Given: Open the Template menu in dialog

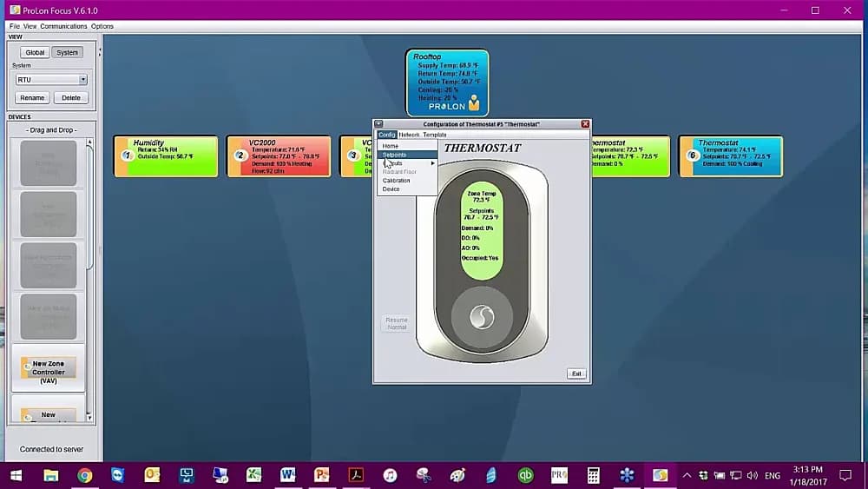Looking at the screenshot, I should [435, 135].
